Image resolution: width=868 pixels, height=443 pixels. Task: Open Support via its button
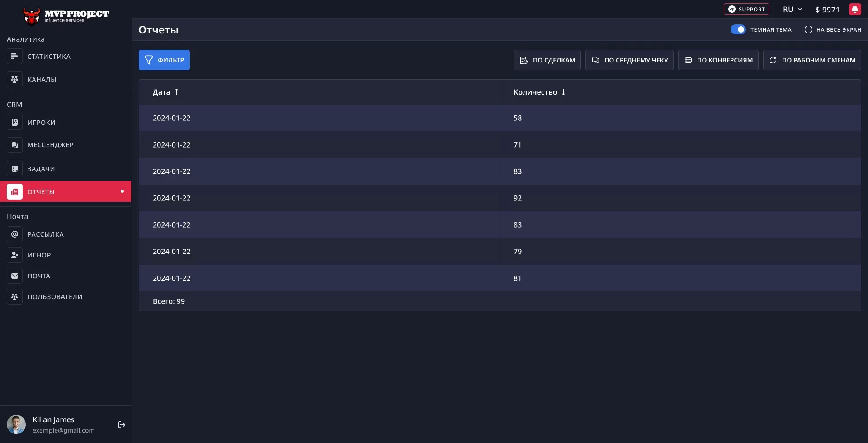[746, 9]
